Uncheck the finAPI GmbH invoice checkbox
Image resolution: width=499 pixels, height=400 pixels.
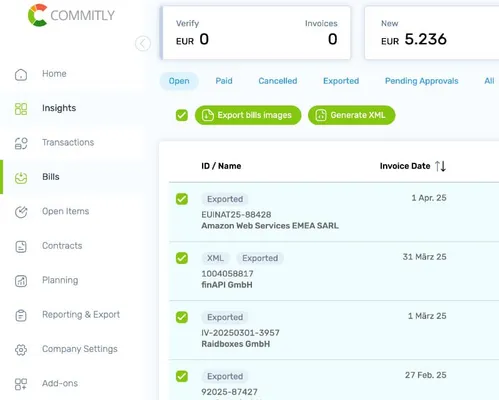(182, 258)
